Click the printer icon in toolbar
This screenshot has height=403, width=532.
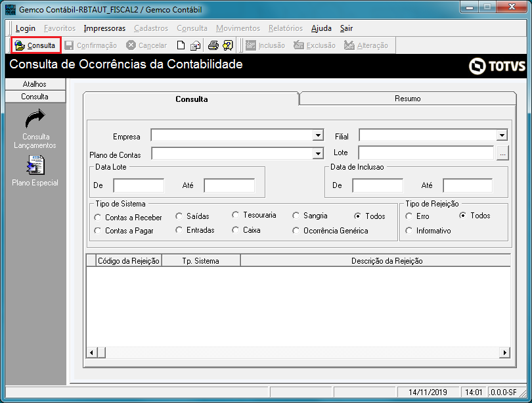213,45
